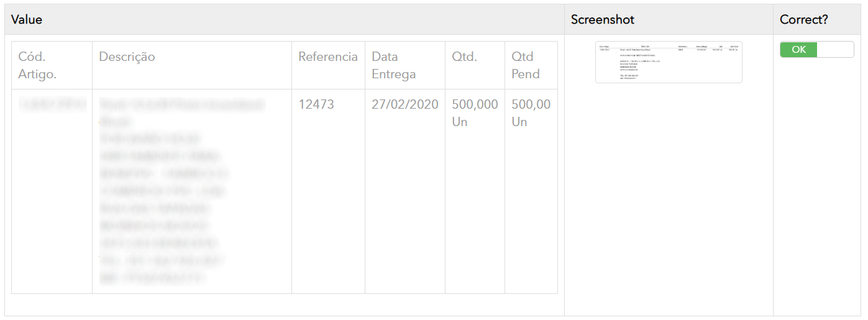868x320 pixels.
Task: Click the 500,000 quantity cell
Action: [475, 104]
